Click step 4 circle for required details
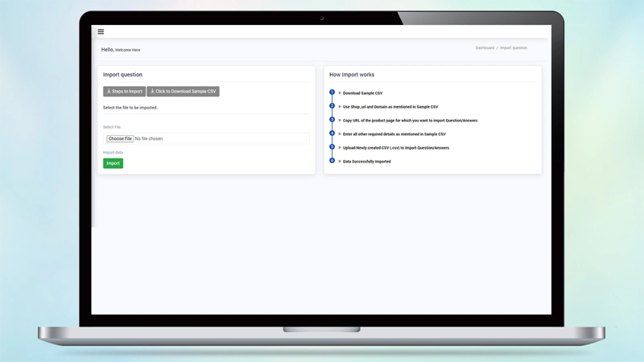The width and height of the screenshot is (644, 362). 332,133
